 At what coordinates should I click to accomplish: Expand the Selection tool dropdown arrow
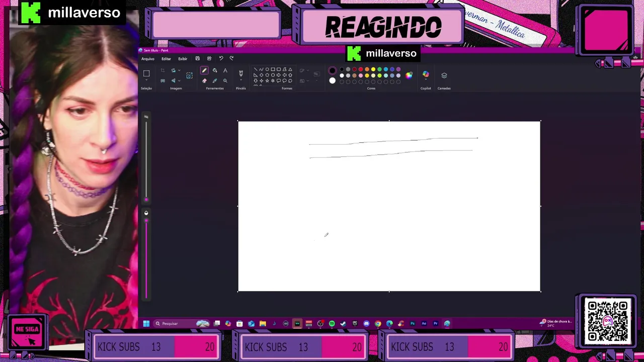(x=146, y=79)
